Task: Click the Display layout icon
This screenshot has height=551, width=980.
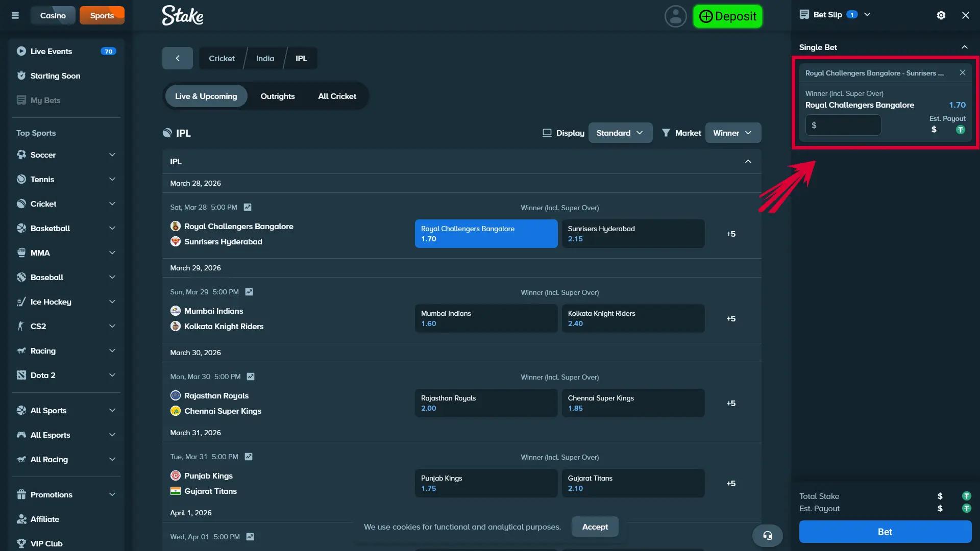Action: (x=547, y=133)
